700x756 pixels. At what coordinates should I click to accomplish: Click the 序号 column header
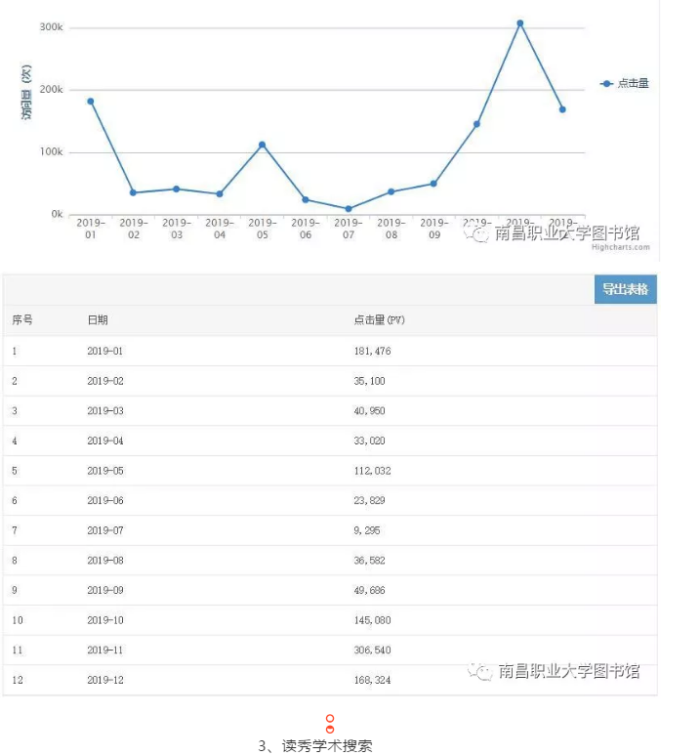click(21, 320)
